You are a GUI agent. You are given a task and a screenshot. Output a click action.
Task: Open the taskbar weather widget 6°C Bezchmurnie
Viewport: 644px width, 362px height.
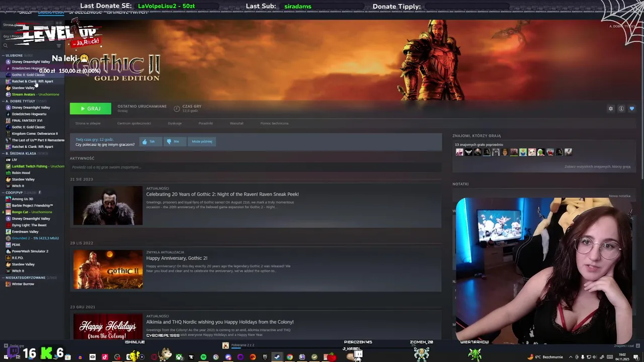[x=544, y=357]
